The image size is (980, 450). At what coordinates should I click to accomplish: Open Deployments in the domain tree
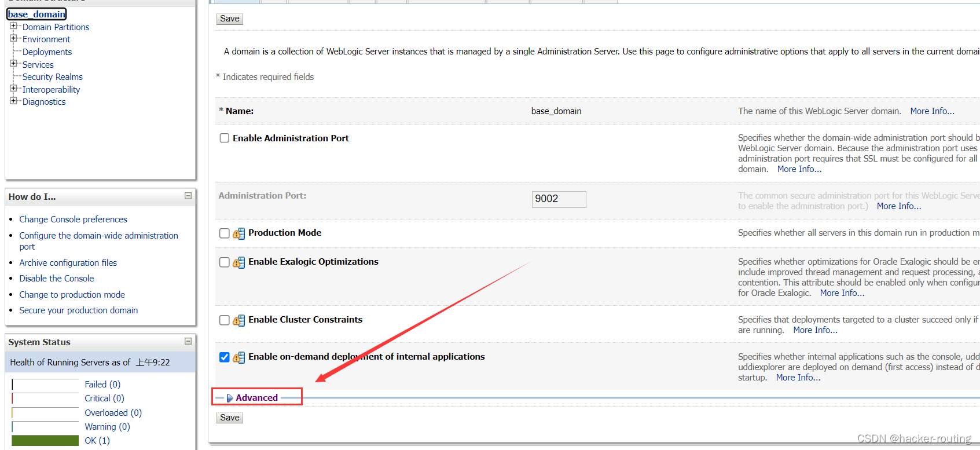[x=47, y=52]
